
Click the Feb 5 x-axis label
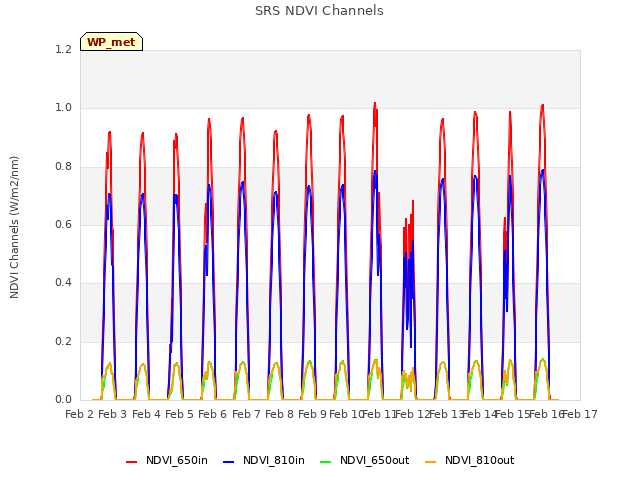click(179, 414)
